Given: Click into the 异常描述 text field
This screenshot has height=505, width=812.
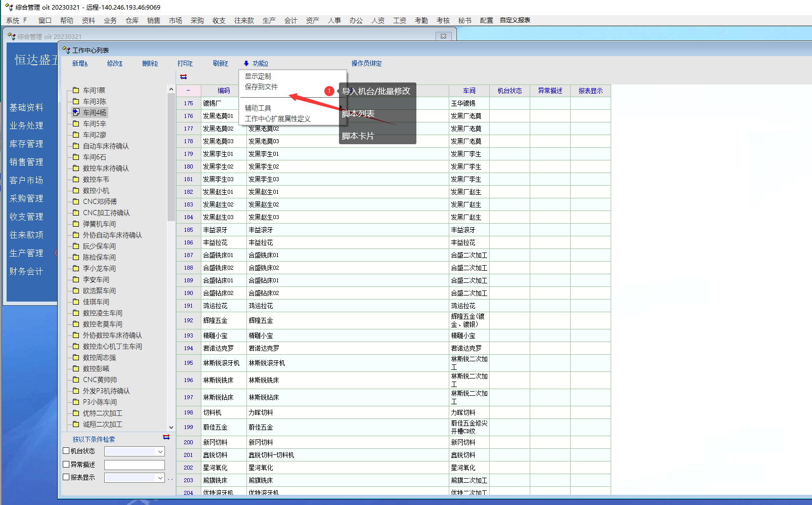Looking at the screenshot, I should pyautogui.click(x=134, y=465).
